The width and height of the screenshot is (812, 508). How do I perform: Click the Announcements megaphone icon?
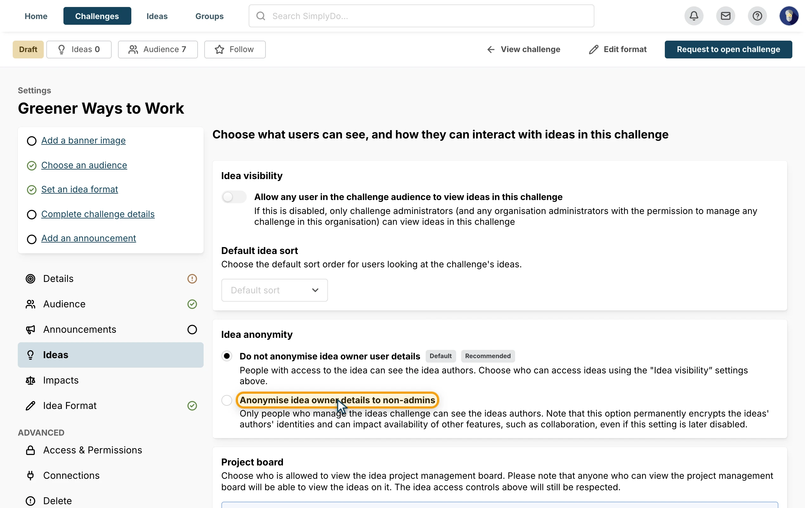pos(30,330)
